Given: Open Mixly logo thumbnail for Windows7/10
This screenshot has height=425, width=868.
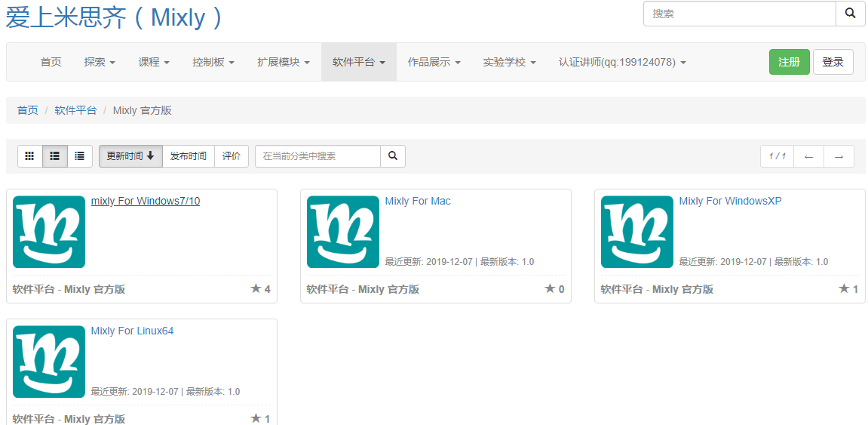Looking at the screenshot, I should click(x=49, y=232).
